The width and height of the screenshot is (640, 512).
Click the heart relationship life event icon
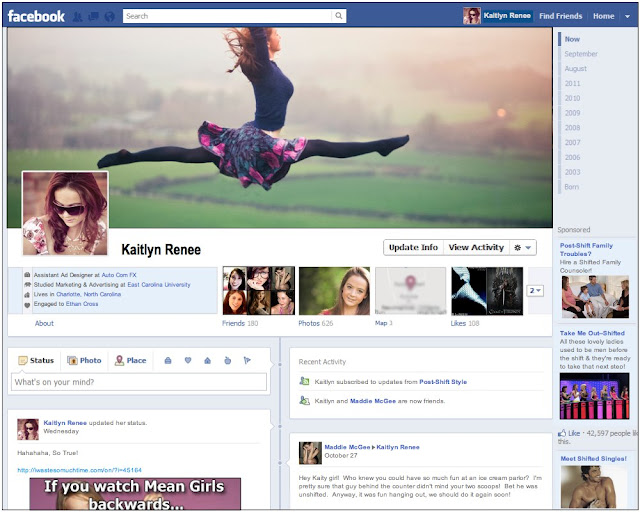(188, 361)
